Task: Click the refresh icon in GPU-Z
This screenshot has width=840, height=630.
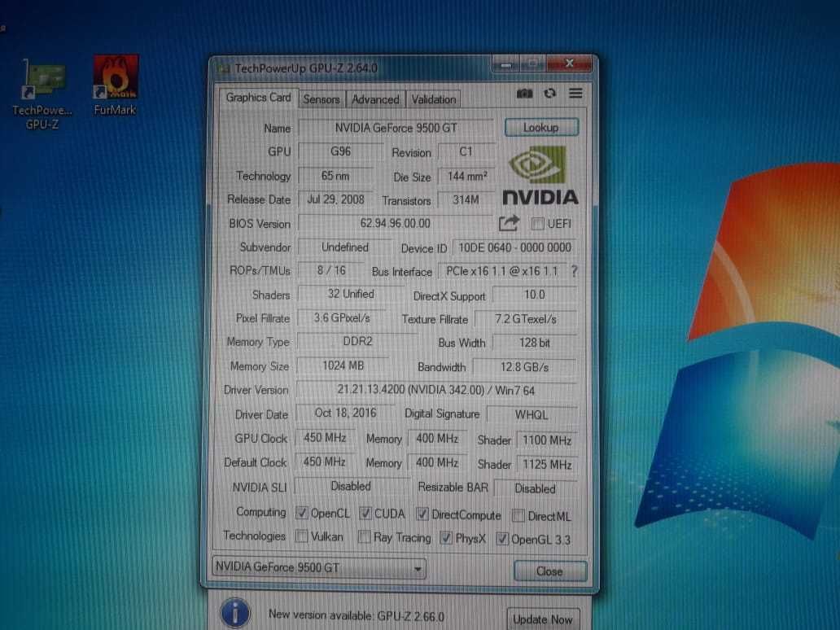Action: click(x=550, y=94)
